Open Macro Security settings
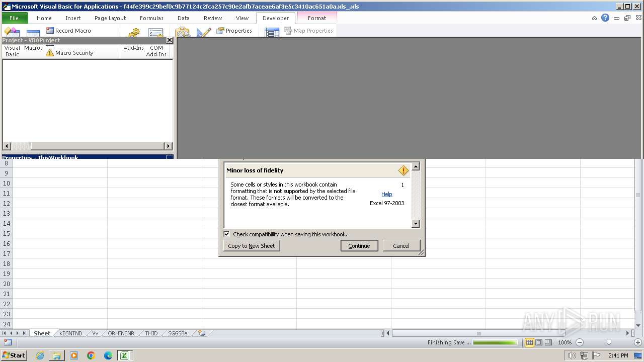Screen dimensions: 644x362 pos(69,53)
